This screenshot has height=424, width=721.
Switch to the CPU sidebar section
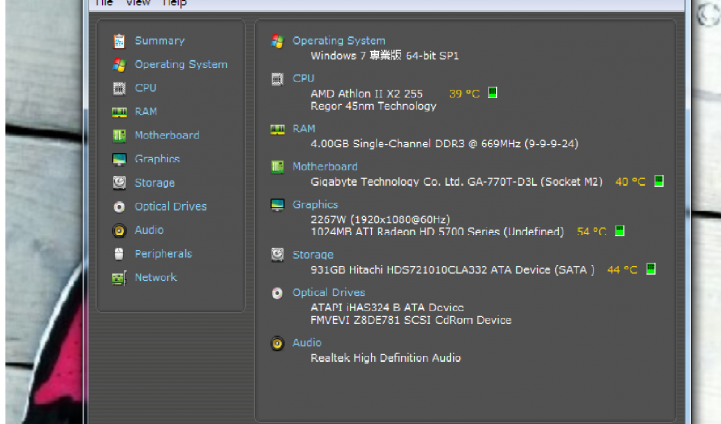click(x=145, y=88)
